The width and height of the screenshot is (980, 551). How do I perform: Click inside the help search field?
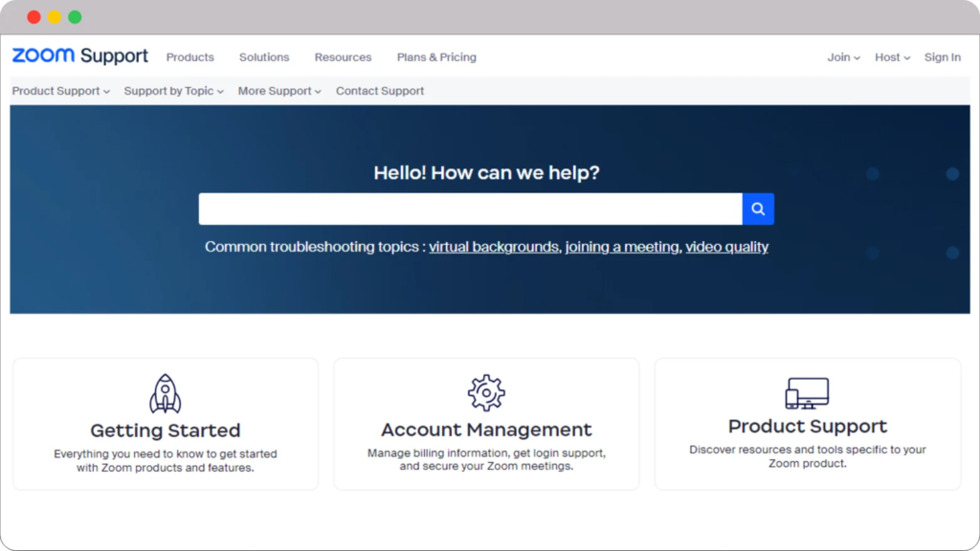469,209
